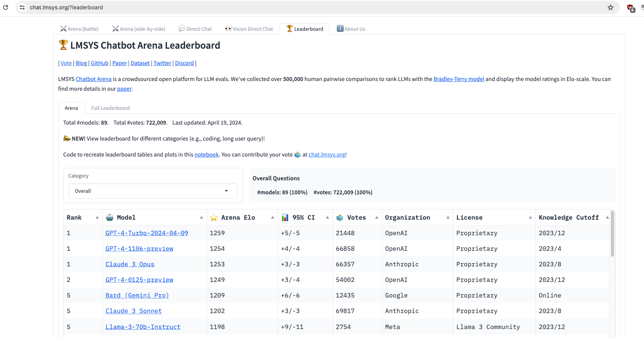Open Llama-3-70b-Instruct model link
The width and height of the screenshot is (644, 338).
[x=143, y=327]
